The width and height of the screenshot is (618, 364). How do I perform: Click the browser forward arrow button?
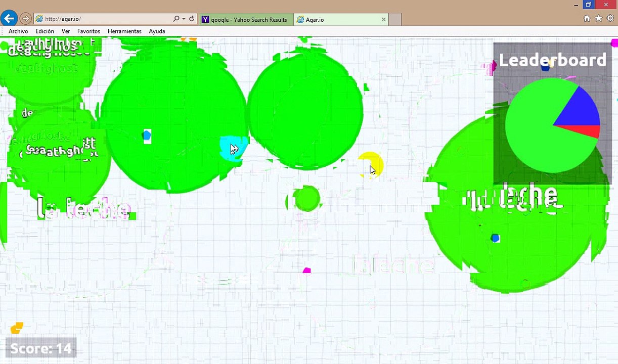(25, 19)
